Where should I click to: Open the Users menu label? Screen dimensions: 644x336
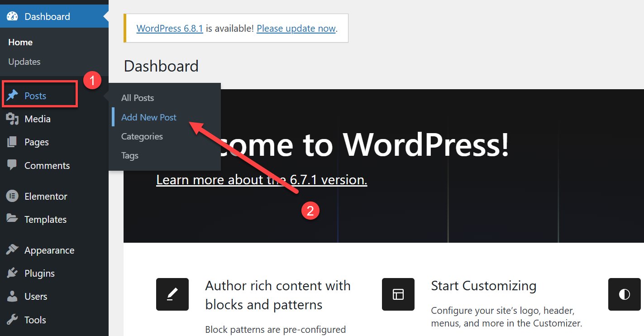pyautogui.click(x=36, y=297)
